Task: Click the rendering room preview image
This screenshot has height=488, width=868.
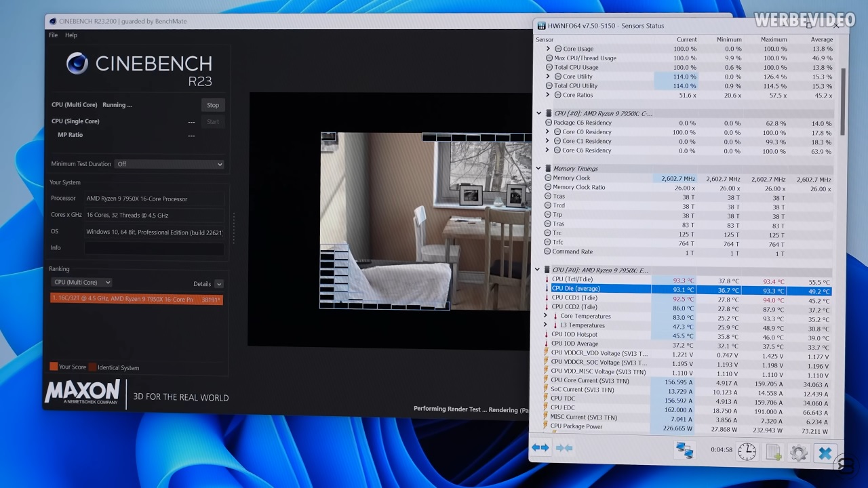Action: (x=425, y=220)
